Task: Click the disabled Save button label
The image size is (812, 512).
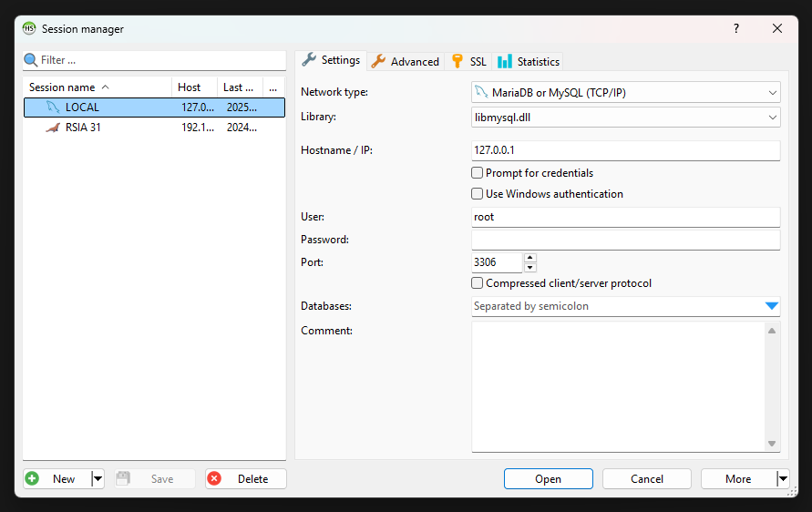Action: [x=162, y=479]
